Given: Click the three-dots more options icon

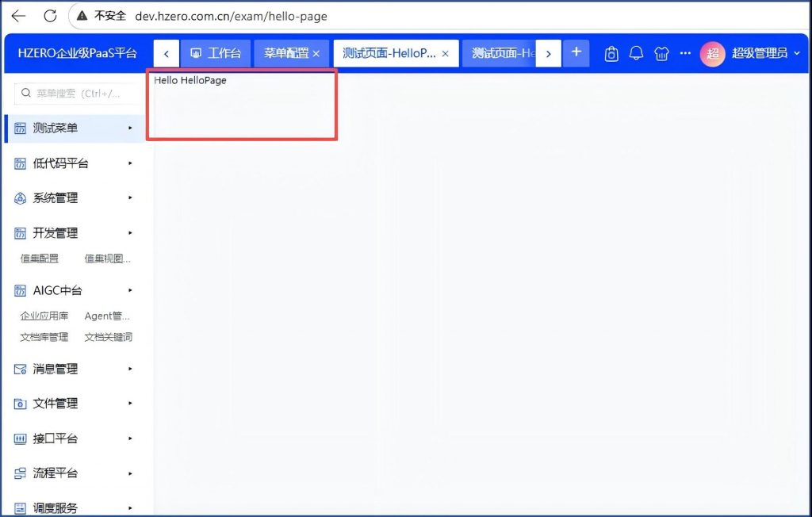Looking at the screenshot, I should pos(685,53).
